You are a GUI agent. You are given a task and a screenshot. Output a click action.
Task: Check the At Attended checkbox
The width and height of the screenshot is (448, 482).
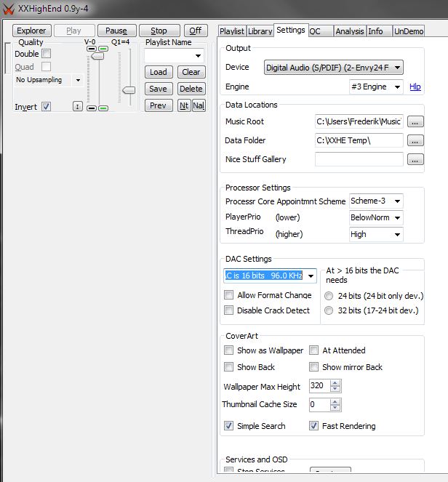point(314,350)
